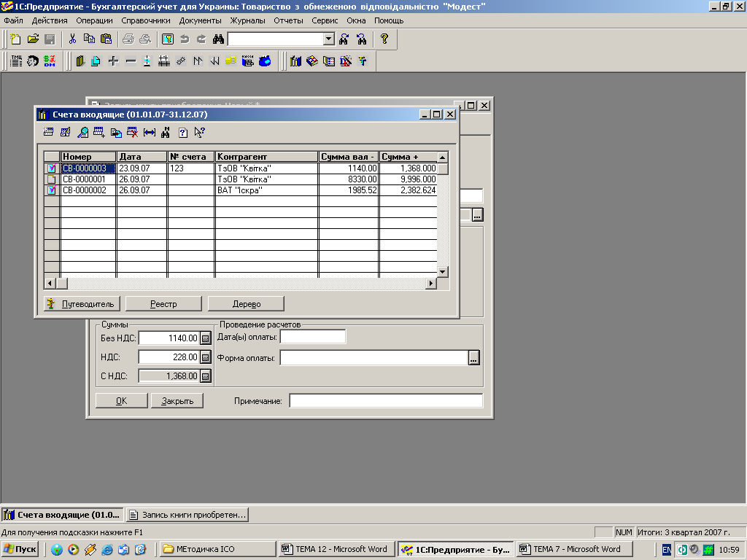Click the journal description question mark icon
The image size is (747, 560).
point(183,133)
